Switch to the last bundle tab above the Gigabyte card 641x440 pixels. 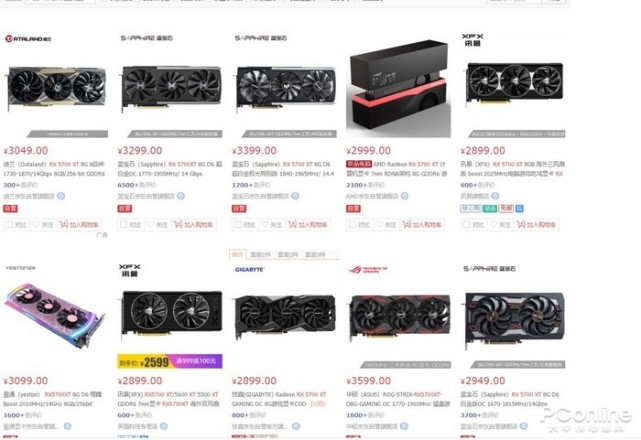pos(315,254)
